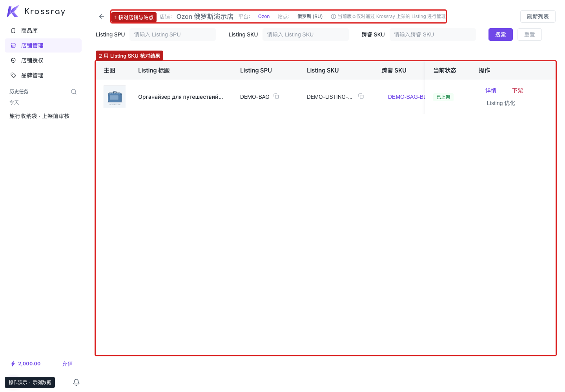Open notifications bell icon
The height and width of the screenshot is (392, 565).
point(77,382)
